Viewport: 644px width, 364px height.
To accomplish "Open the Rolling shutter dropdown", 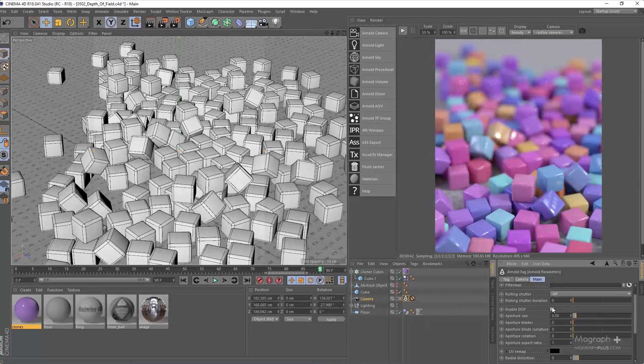I will click(x=591, y=294).
